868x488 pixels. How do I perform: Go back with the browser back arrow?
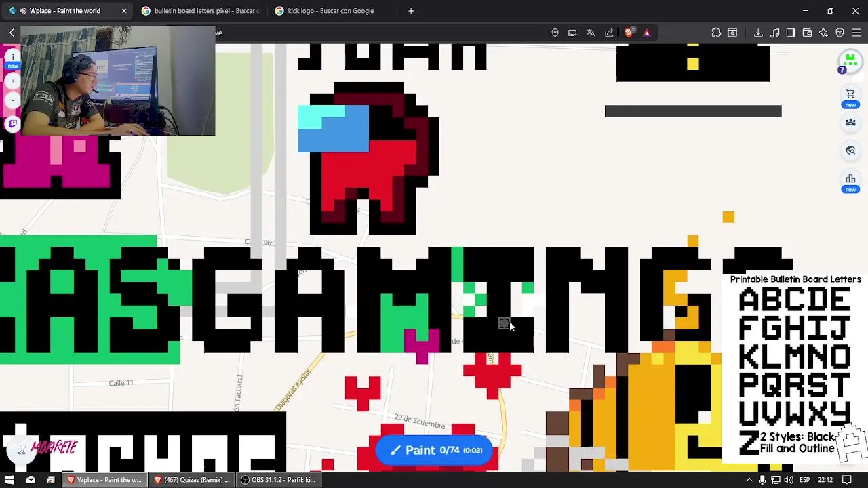[x=12, y=33]
